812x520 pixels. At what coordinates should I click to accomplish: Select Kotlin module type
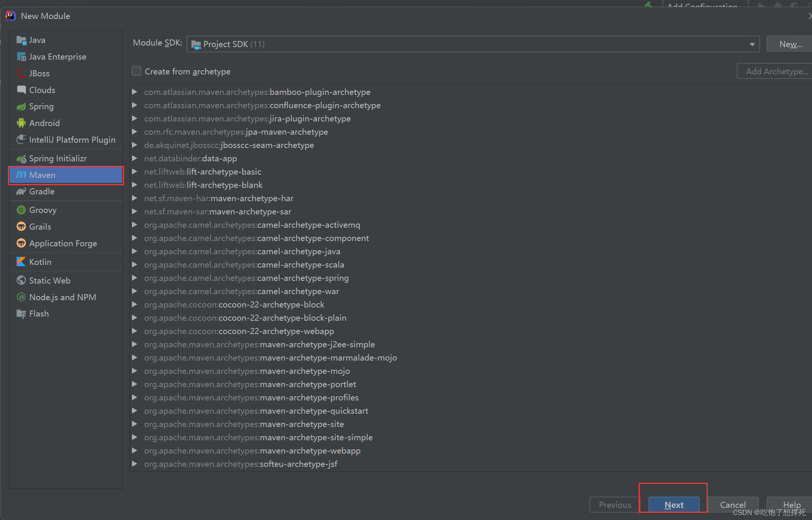click(x=66, y=262)
